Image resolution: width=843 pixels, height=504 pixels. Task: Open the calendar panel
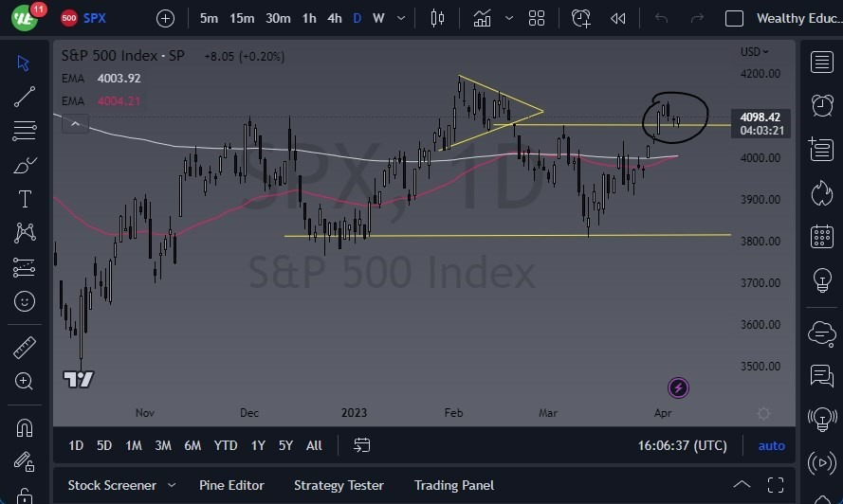point(821,237)
